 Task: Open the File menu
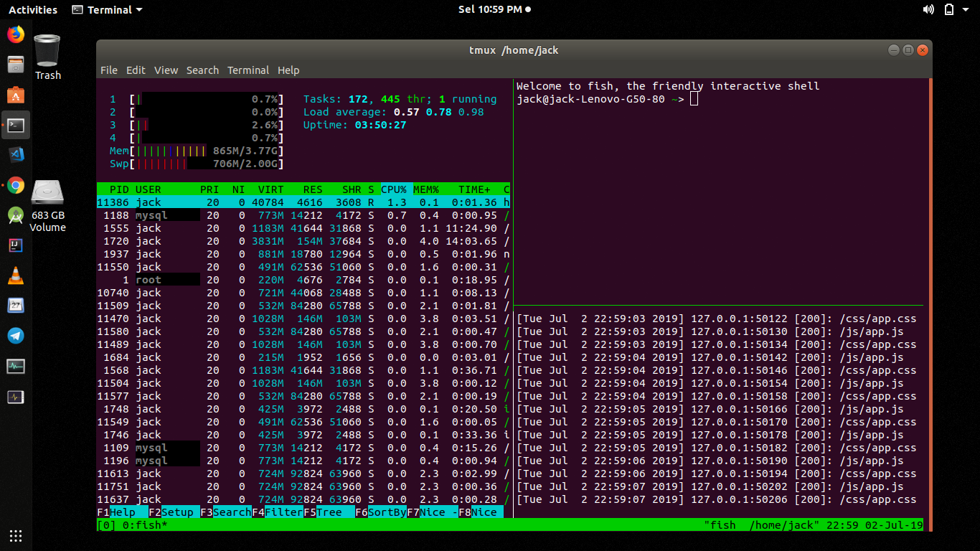click(x=108, y=70)
